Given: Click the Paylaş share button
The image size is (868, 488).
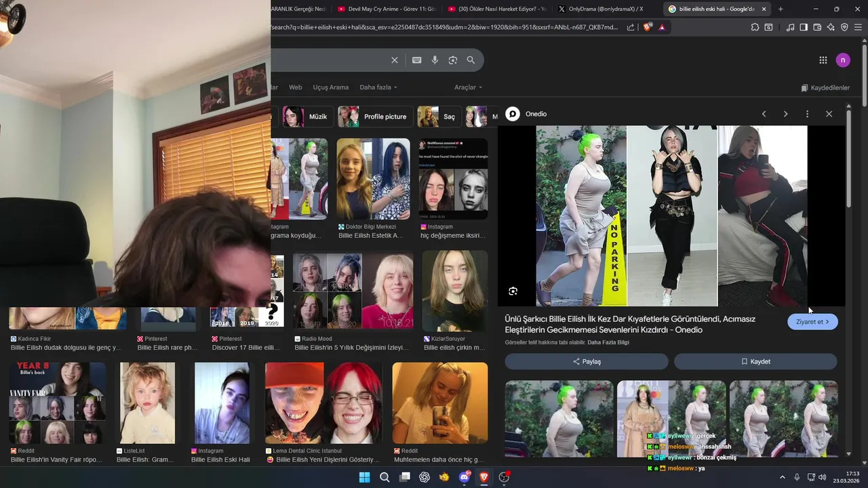Looking at the screenshot, I should click(587, 361).
